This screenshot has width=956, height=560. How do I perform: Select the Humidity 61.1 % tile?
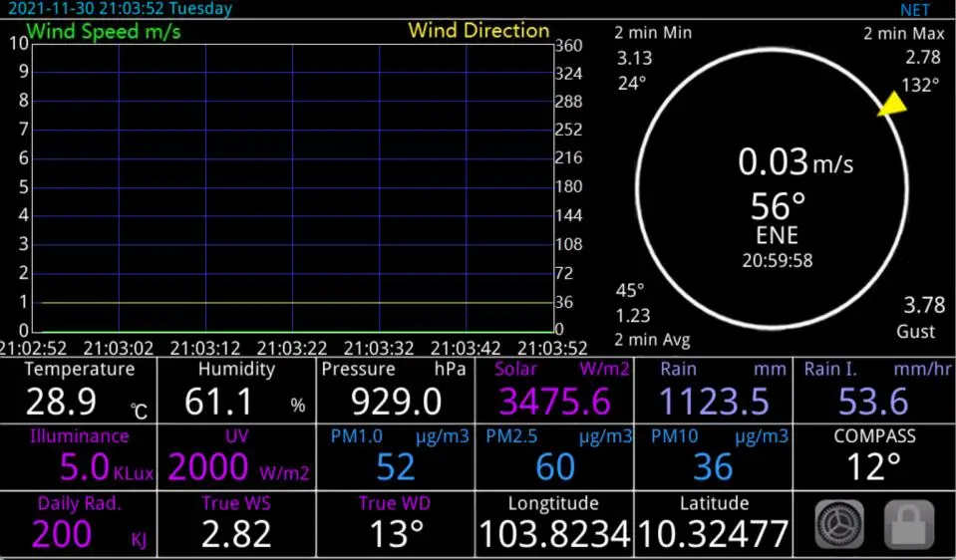(237, 390)
